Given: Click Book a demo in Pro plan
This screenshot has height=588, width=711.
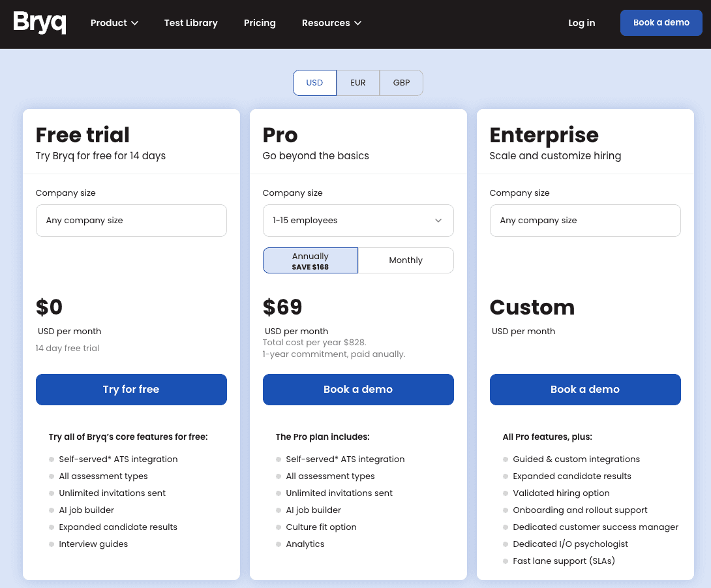Looking at the screenshot, I should pyautogui.click(x=358, y=389).
